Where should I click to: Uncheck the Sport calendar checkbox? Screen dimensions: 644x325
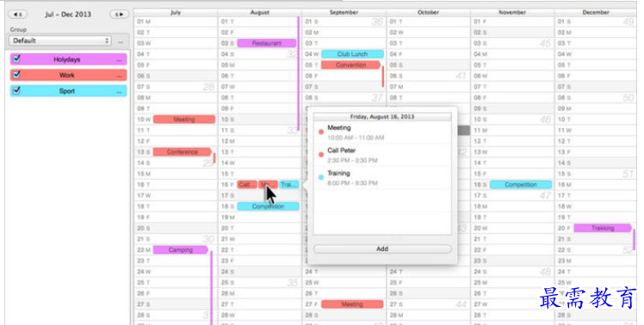(16, 90)
